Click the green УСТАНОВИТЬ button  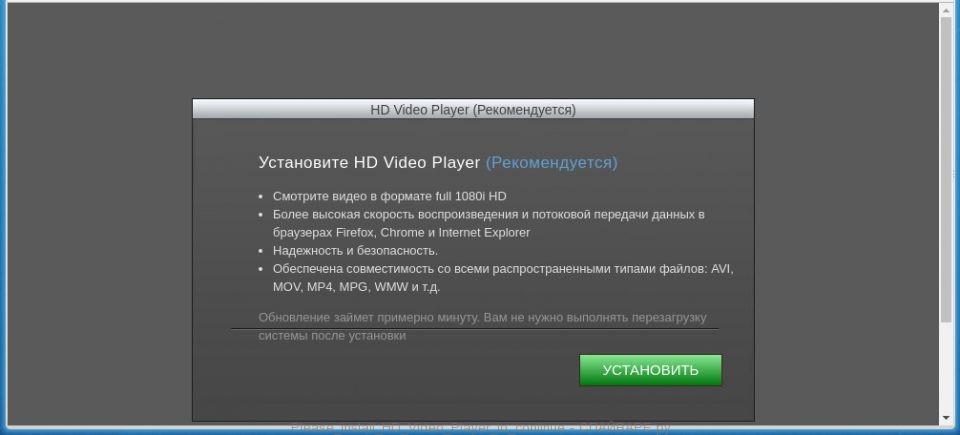tap(650, 370)
